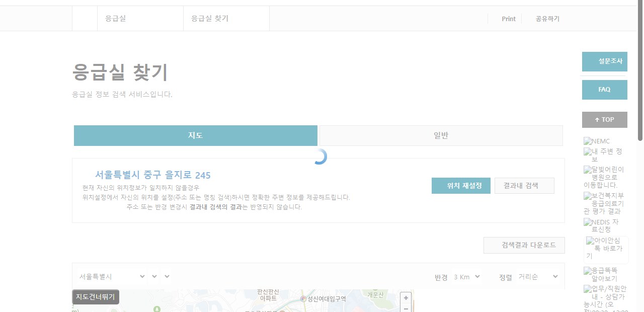Viewport: 644px width, 312px height.
Task: Click the 지도건너뛰기 skip button
Action: pos(96,297)
